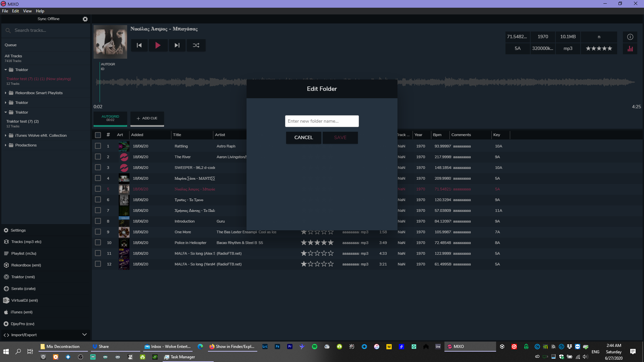Open the View menu
Image resolution: width=644 pixels, height=362 pixels.
click(28, 11)
